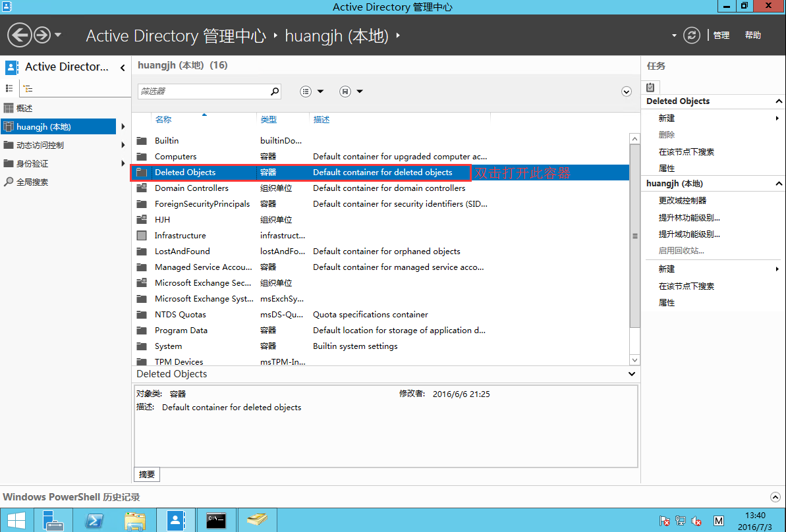Go forward with the navigation forward arrow
The height and width of the screenshot is (532, 786).
pos(42,35)
